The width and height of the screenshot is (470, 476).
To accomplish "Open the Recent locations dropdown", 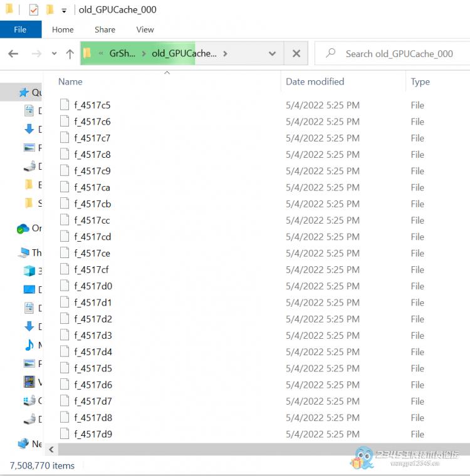I will 54,54.
